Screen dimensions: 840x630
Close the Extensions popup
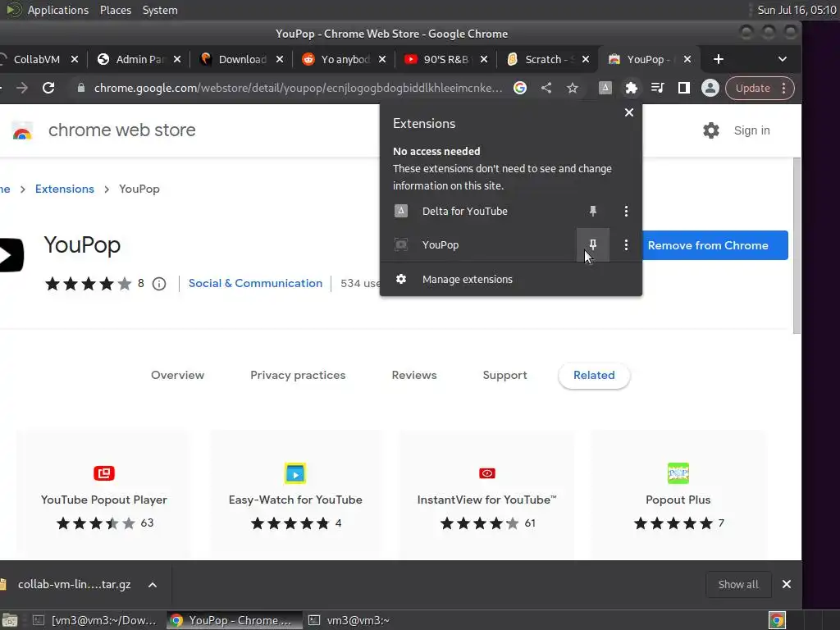pos(629,112)
